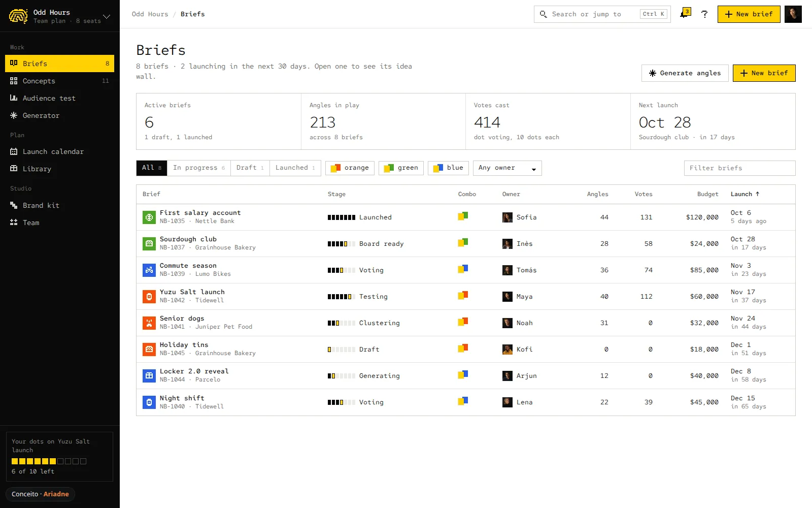Open the help question mark
Viewport: 812px width, 508px height.
click(704, 14)
